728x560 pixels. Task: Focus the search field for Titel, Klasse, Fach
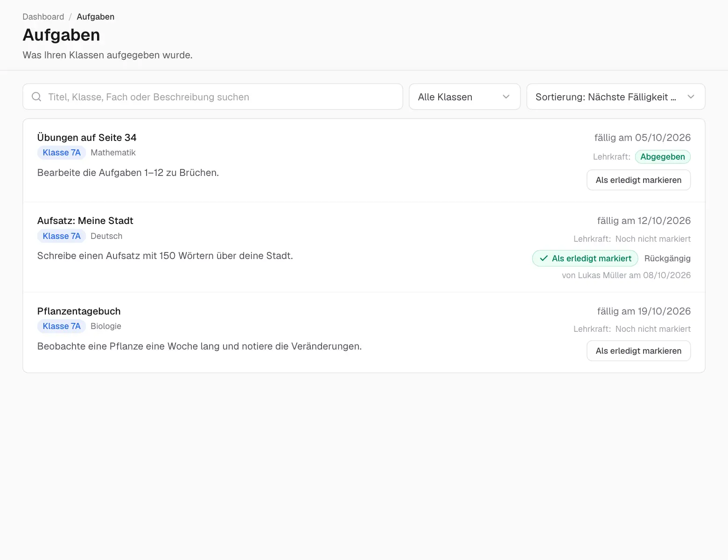(x=213, y=97)
